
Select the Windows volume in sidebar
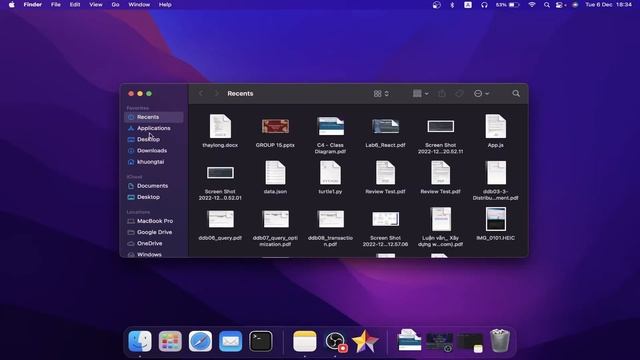153,254
